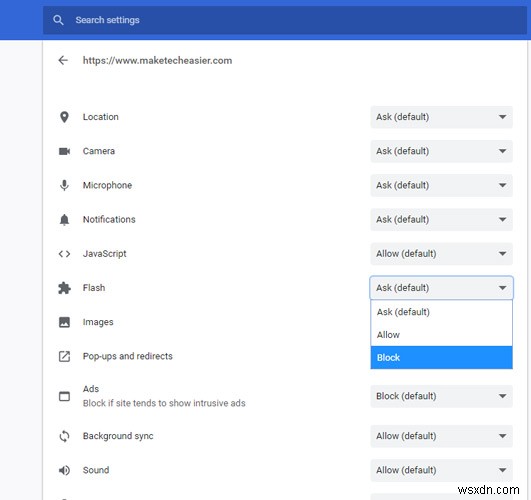Screen dimensions: 531x500
Task: Click the https://www.maketecheasier.com site title
Action: click(x=157, y=61)
